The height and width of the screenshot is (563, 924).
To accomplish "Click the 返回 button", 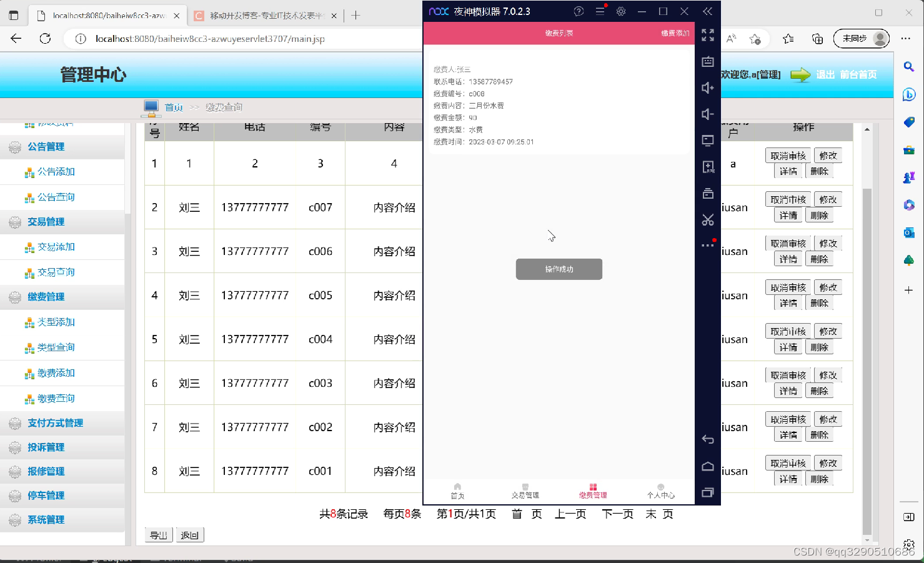I will [189, 536].
